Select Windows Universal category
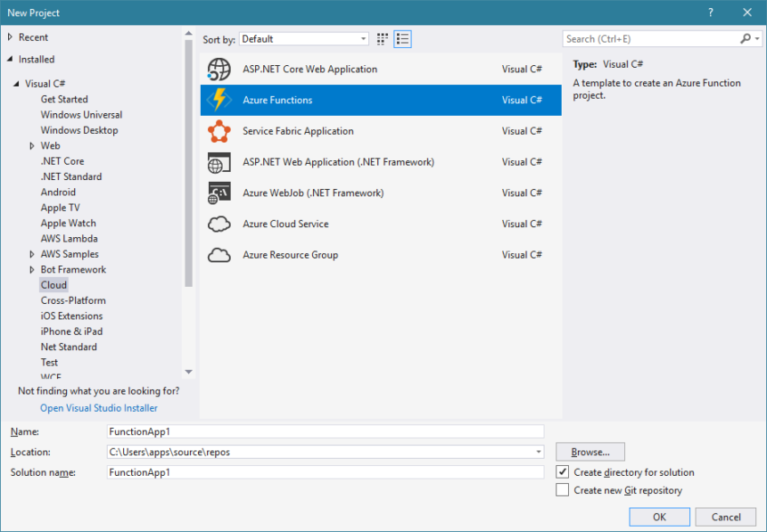This screenshot has height=532, width=767. pos(82,115)
